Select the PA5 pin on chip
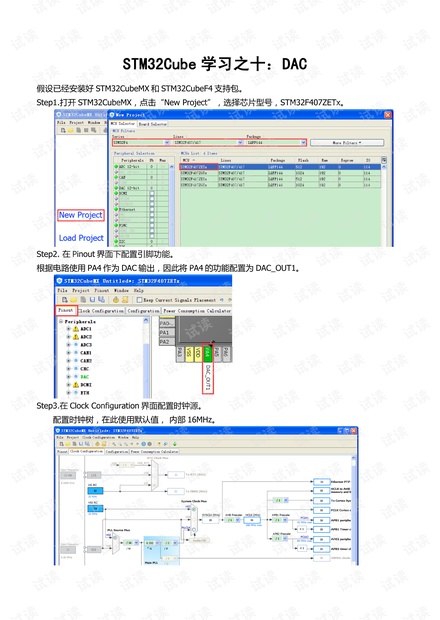The width and height of the screenshot is (440, 620). 216,353
